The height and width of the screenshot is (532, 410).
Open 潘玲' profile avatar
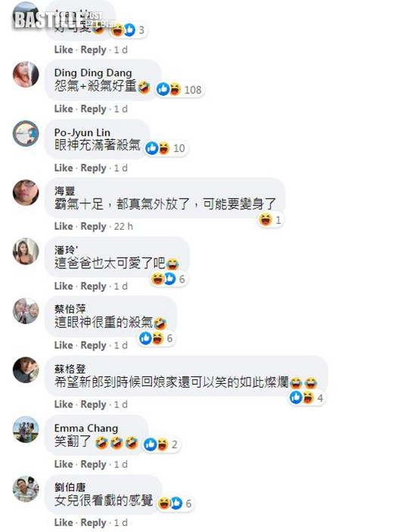[x=26, y=252]
